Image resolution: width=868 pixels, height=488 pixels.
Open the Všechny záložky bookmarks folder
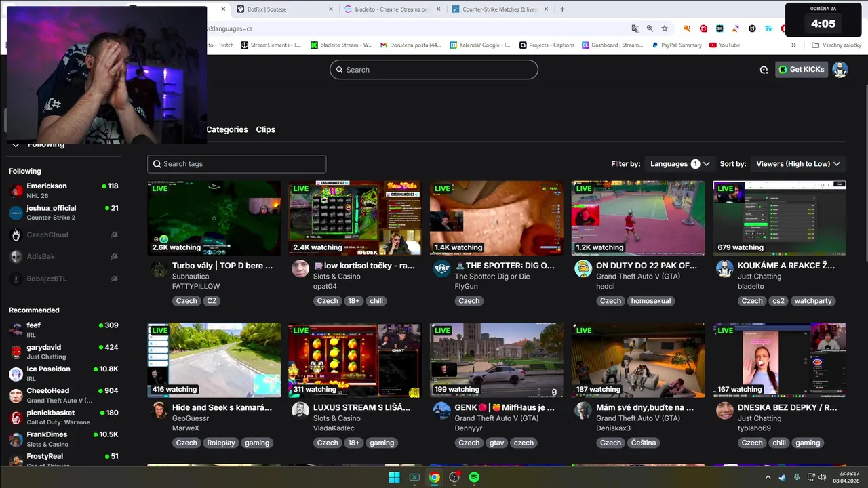(836, 45)
